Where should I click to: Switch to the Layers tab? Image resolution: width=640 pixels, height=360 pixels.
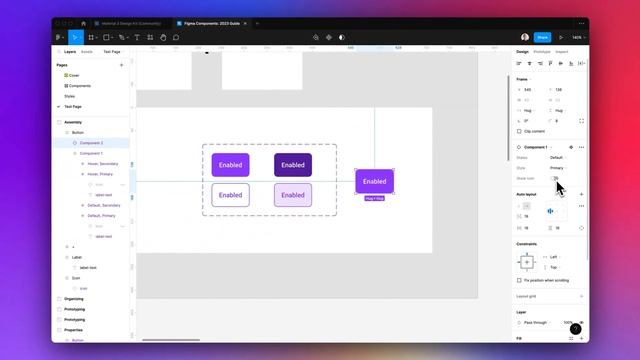click(70, 52)
